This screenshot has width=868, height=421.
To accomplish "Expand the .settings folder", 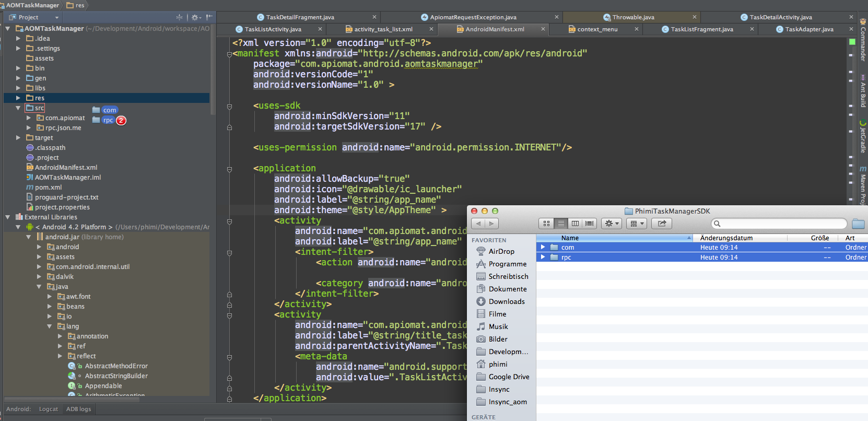I will 18,49.
